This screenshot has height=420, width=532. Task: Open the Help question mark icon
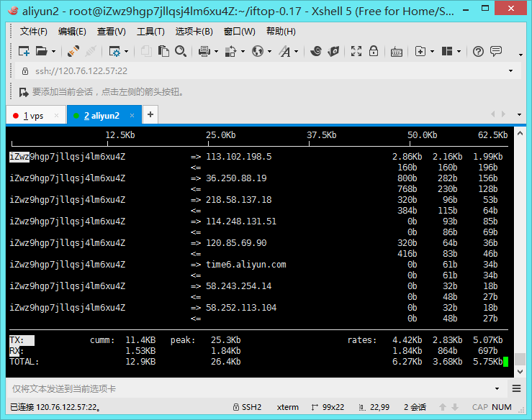[478, 52]
